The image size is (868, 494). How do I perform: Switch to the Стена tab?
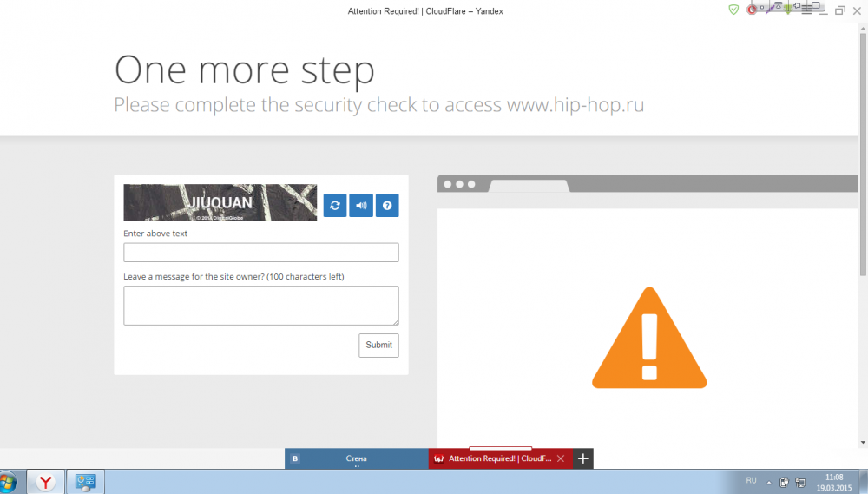(357, 458)
